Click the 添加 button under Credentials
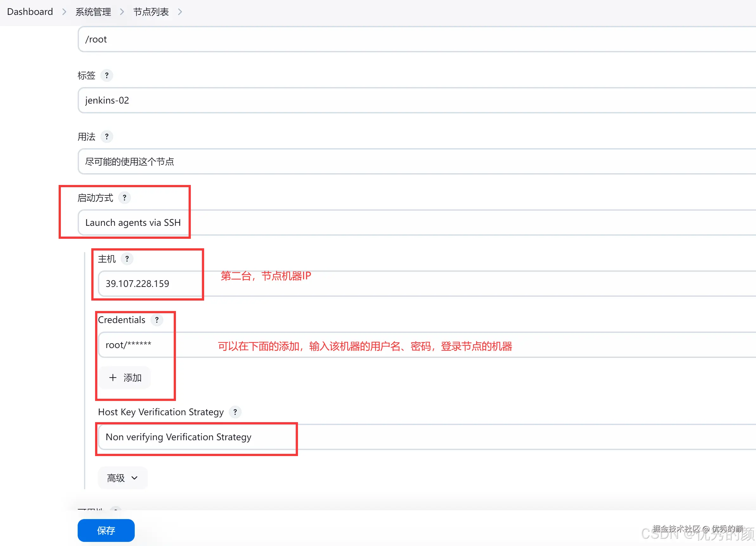The width and height of the screenshot is (756, 546). point(124,378)
